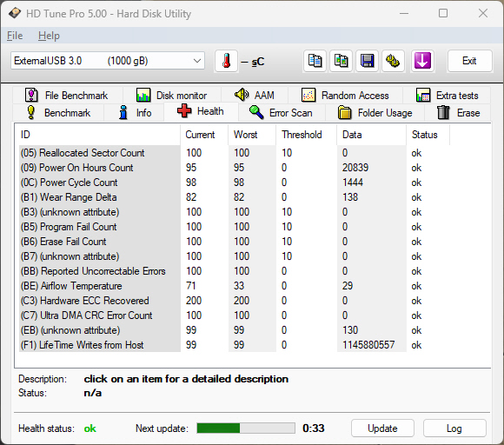Click the Threshold column header
This screenshot has width=504, height=445.
pyautogui.click(x=307, y=135)
